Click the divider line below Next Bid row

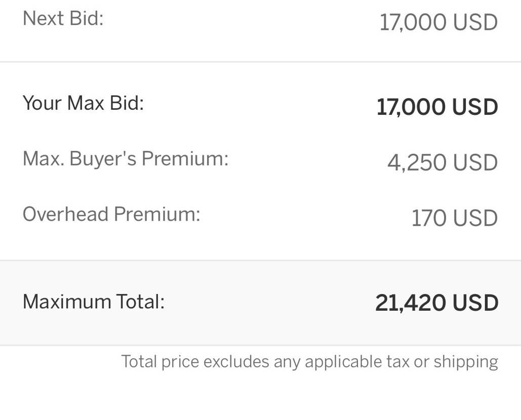[x=260, y=62]
